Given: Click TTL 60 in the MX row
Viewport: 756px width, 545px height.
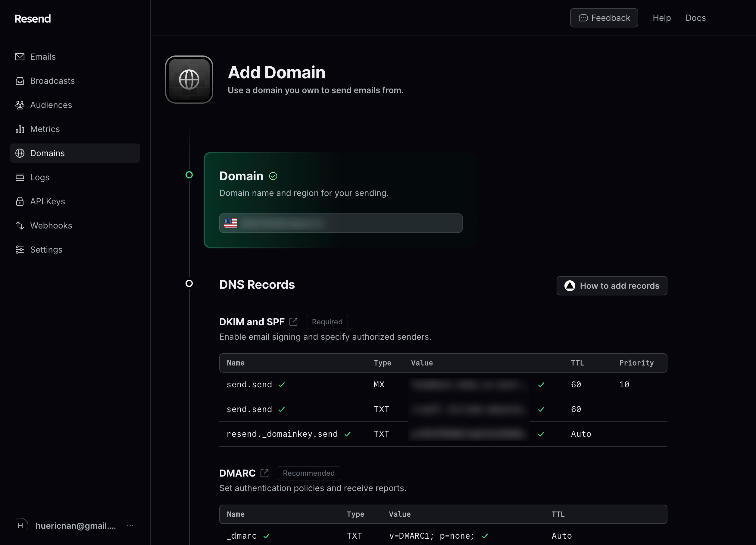Looking at the screenshot, I should [x=576, y=385].
